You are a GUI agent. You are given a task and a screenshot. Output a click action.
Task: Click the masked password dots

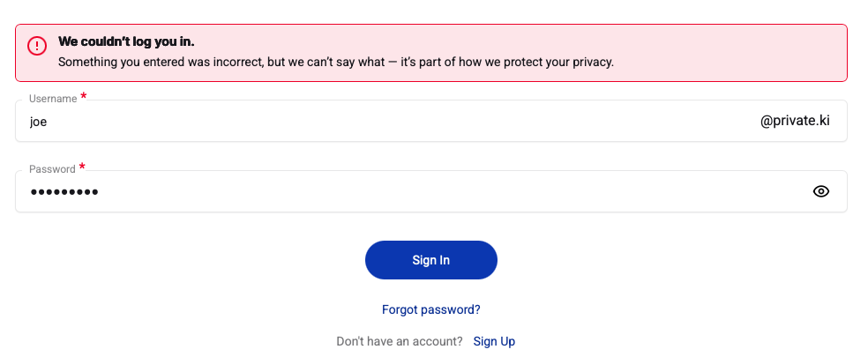coord(64,192)
